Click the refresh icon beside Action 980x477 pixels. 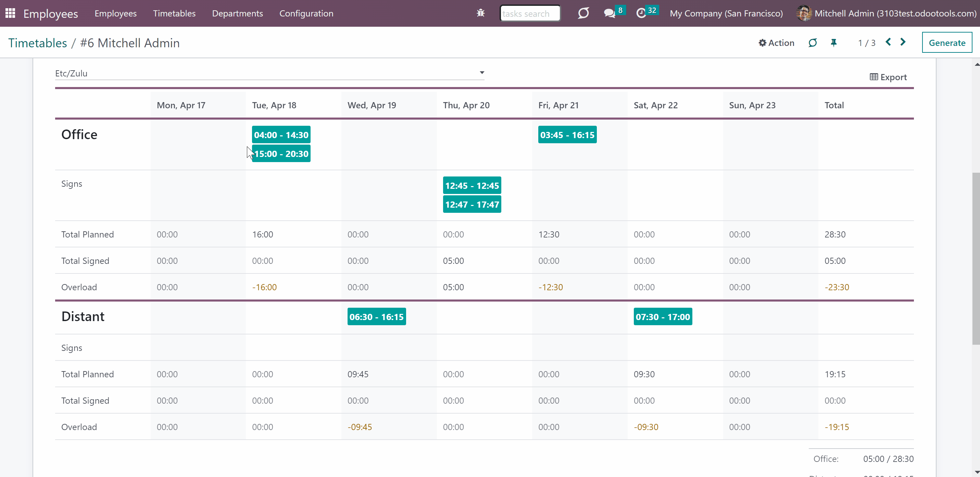(812, 42)
